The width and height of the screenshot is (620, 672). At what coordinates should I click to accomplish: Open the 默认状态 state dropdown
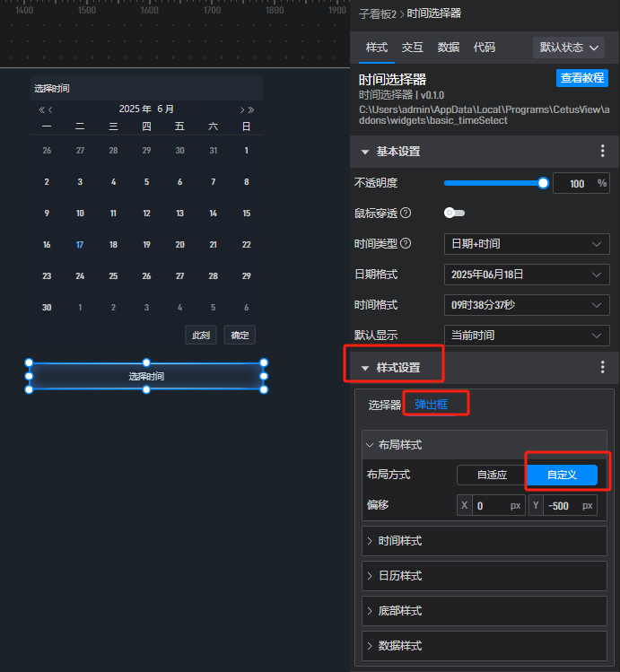coord(569,48)
